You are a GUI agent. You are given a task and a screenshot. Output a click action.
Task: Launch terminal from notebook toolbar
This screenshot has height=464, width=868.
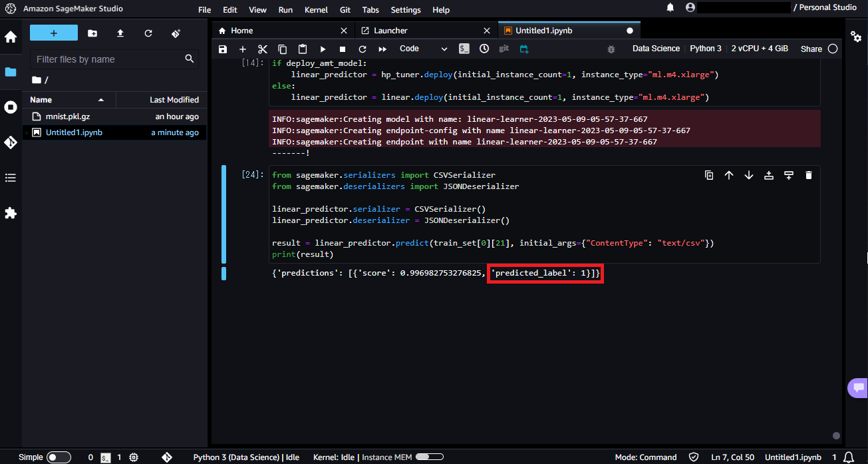coord(465,49)
